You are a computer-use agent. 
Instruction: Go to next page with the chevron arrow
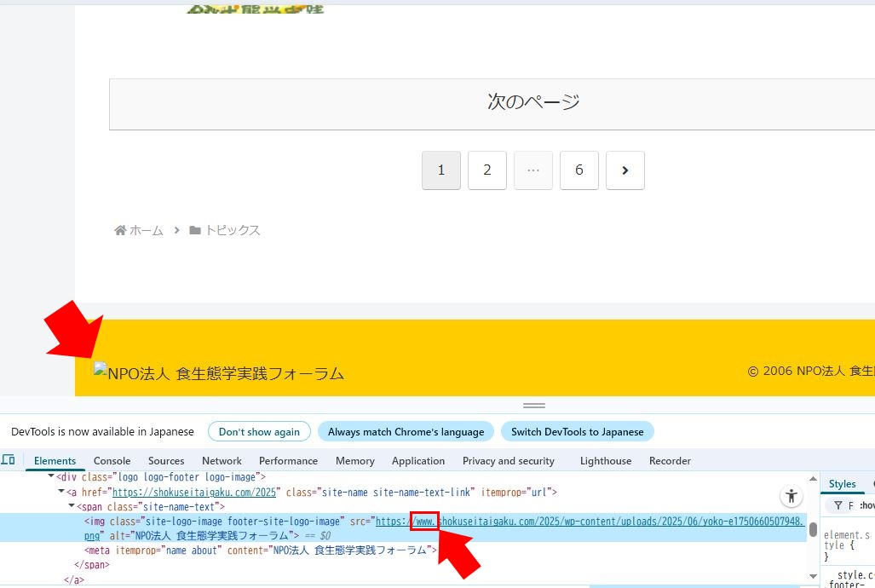(x=625, y=170)
